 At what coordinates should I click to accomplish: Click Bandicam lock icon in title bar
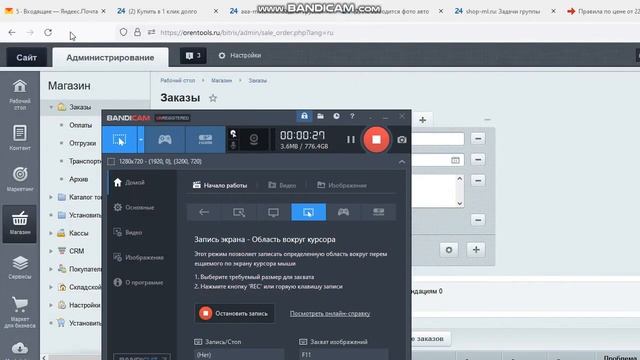point(304,116)
